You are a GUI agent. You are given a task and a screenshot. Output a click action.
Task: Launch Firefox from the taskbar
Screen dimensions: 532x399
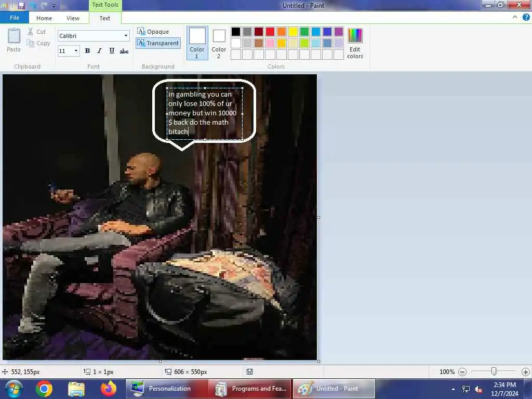(x=109, y=389)
